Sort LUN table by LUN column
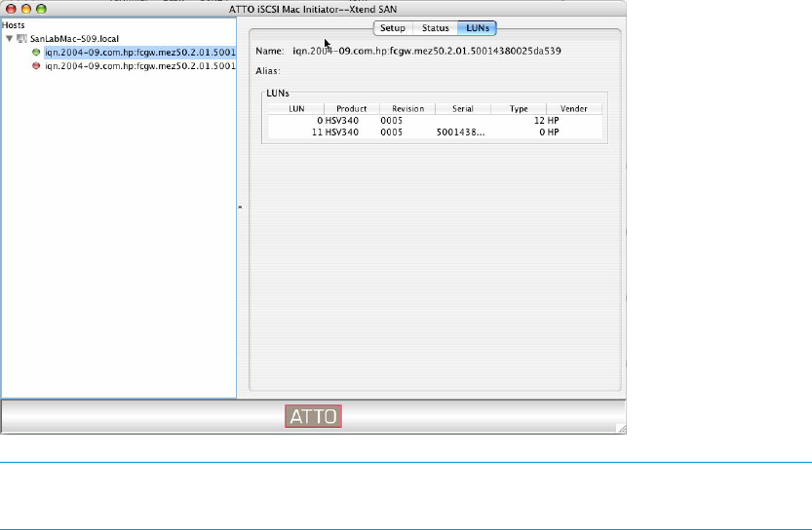This screenshot has width=812, height=530. [296, 109]
